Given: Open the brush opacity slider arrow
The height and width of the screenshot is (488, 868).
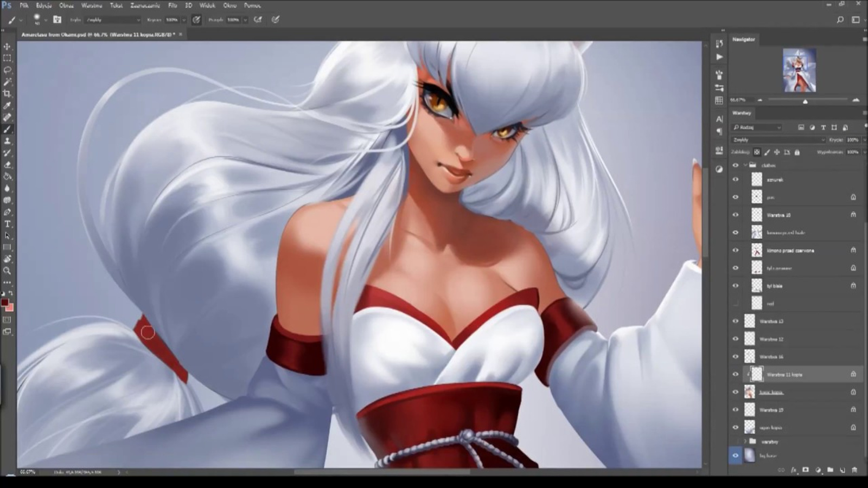Looking at the screenshot, I should pyautogui.click(x=184, y=20).
